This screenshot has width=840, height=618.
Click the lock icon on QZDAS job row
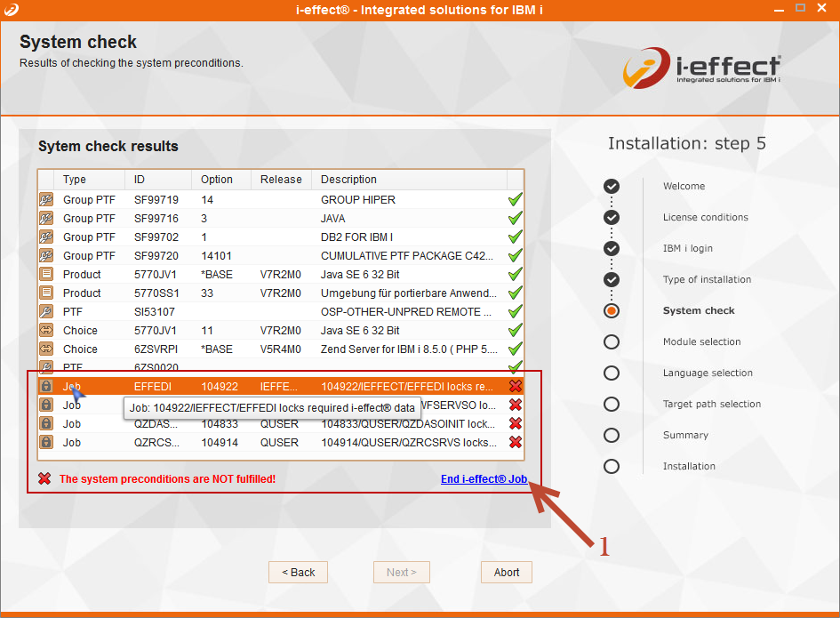46,424
